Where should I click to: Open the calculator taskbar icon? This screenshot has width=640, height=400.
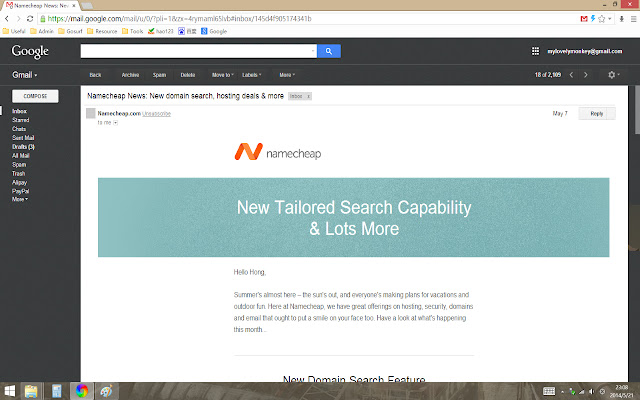pyautogui.click(x=57, y=391)
